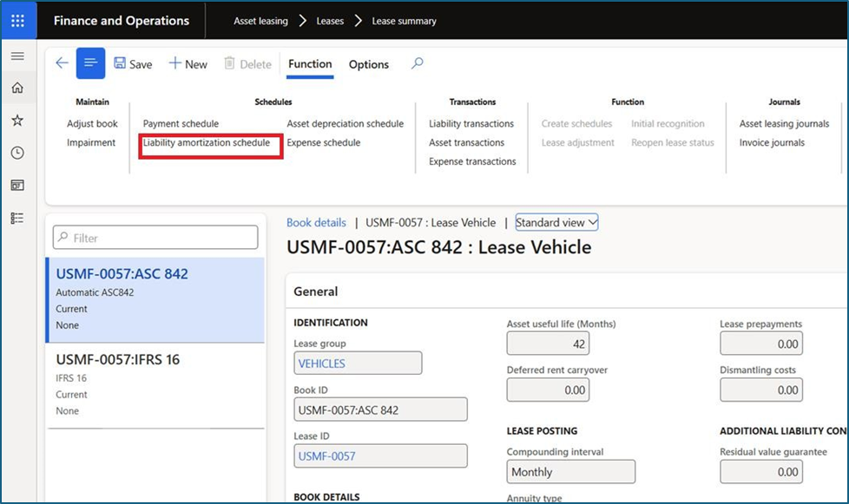Click in the Filter search box
Viewport: 849px width, 504px height.
point(156,238)
